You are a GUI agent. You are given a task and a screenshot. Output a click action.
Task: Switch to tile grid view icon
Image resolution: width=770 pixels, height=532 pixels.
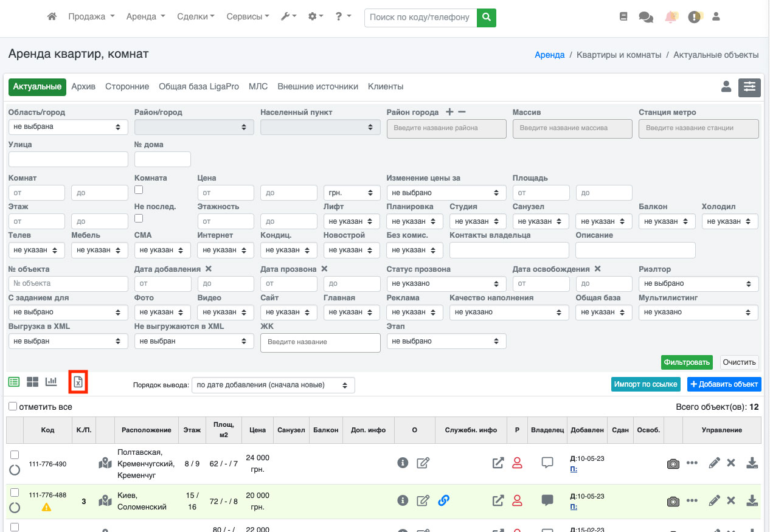(x=32, y=382)
